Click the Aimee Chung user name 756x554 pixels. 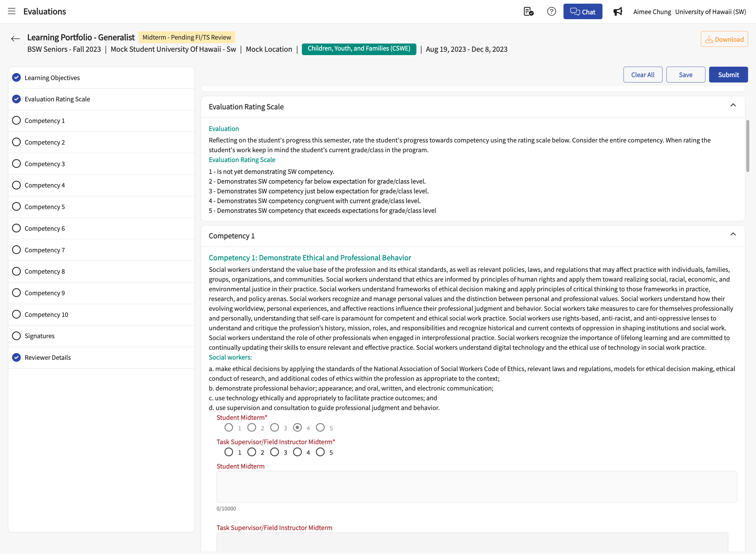[652, 12]
